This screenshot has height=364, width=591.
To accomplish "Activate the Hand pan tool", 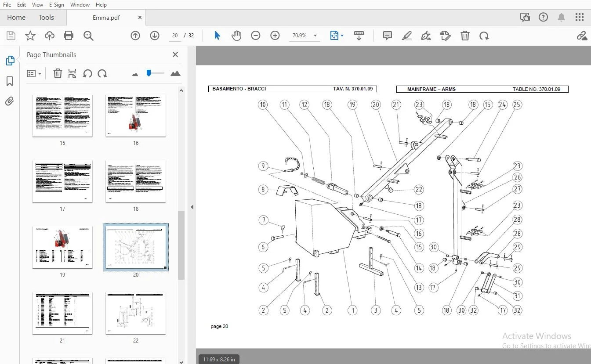I will click(x=236, y=36).
